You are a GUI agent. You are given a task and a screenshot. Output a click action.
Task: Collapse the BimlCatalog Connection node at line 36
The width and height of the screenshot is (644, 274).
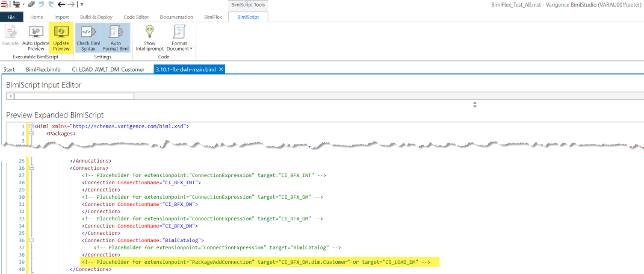coord(31,240)
